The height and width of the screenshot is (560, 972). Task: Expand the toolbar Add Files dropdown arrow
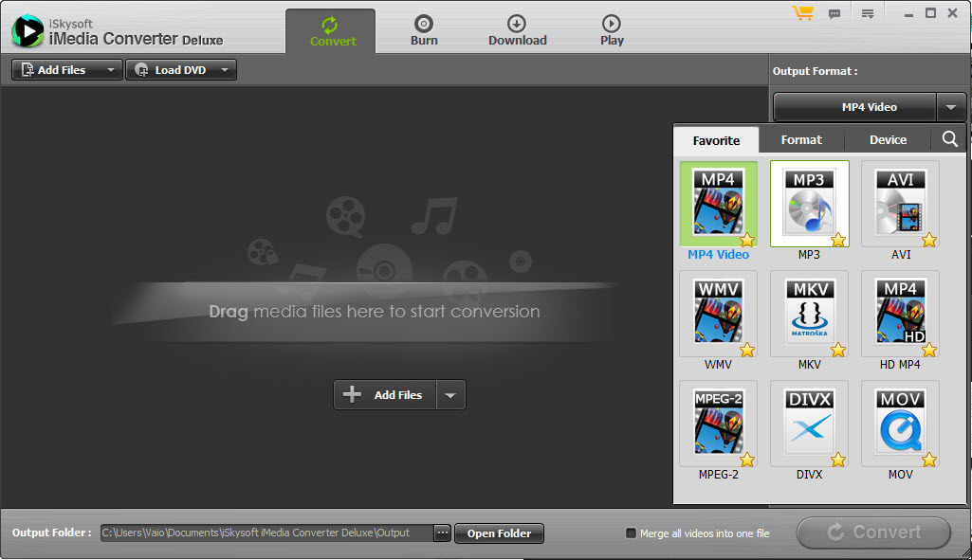pos(110,70)
